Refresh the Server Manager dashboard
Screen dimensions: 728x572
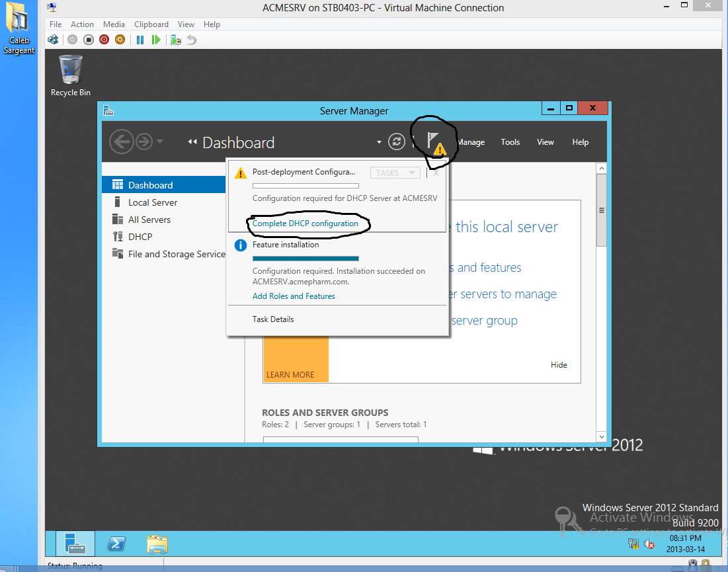click(x=397, y=142)
